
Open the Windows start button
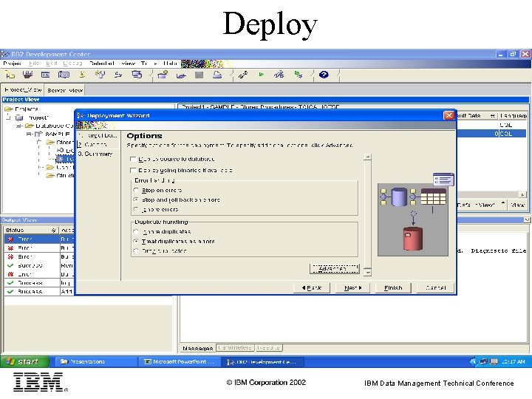(x=24, y=361)
